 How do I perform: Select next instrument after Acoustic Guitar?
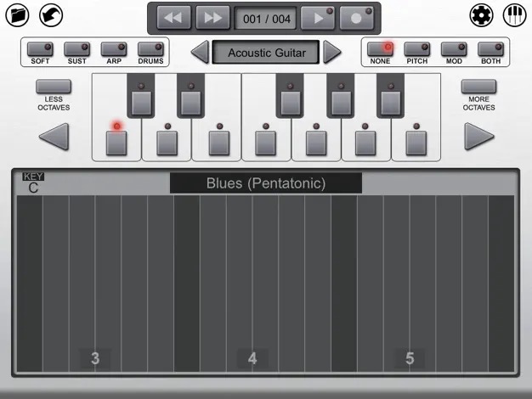click(331, 52)
